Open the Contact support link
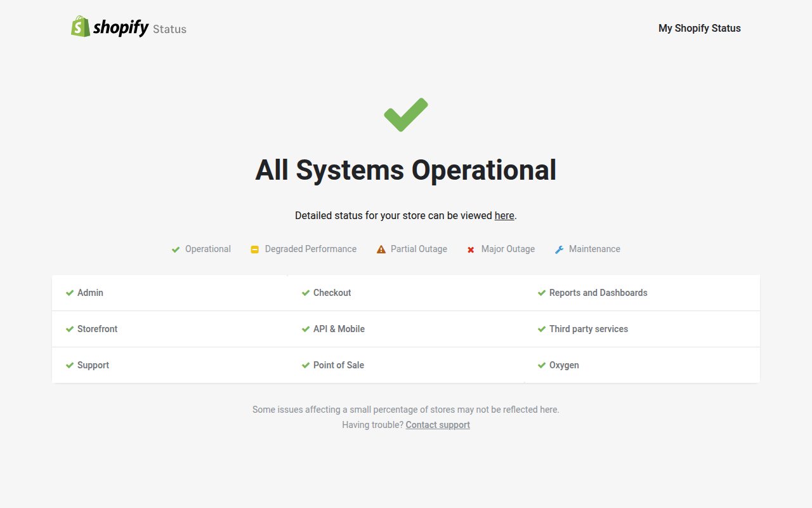The image size is (812, 508). click(x=438, y=425)
